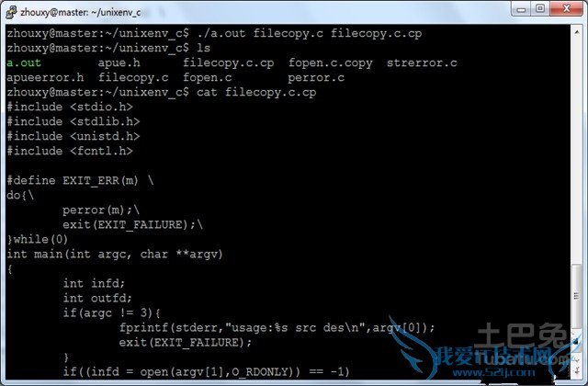The width and height of the screenshot is (588, 386).
Task: Click the green a.out filename
Action: click(x=24, y=62)
